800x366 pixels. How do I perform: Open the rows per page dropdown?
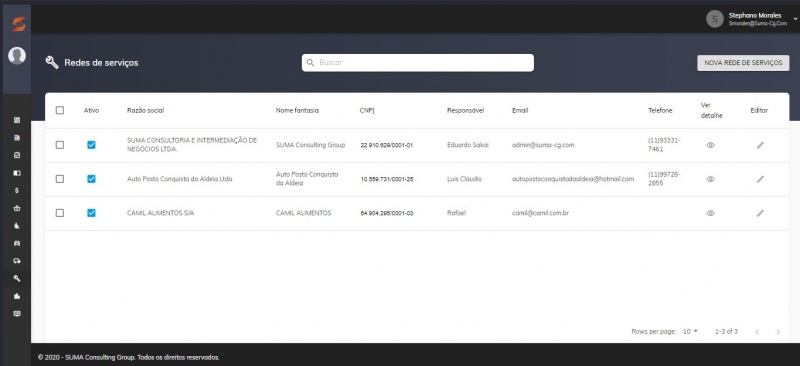[690, 332]
